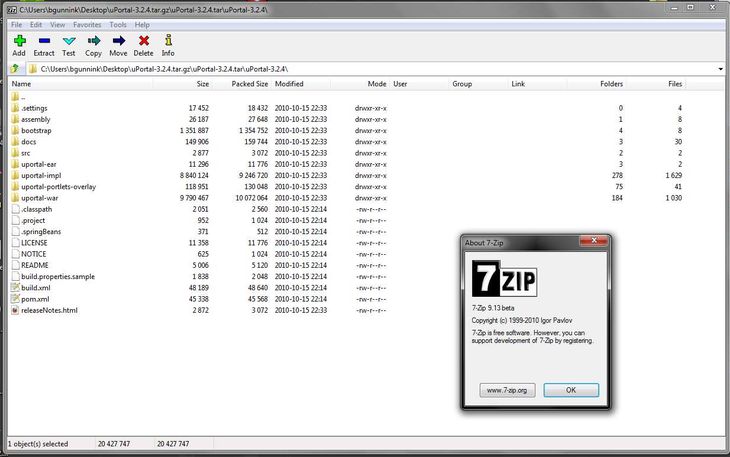This screenshot has width=730, height=457.
Task: Sort by the Files column header
Action: [675, 84]
